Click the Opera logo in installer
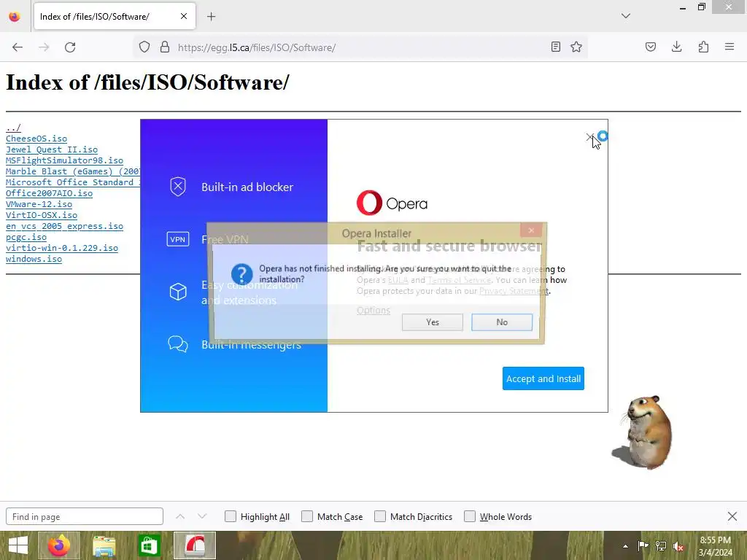This screenshot has height=560, width=747. pyautogui.click(x=392, y=203)
